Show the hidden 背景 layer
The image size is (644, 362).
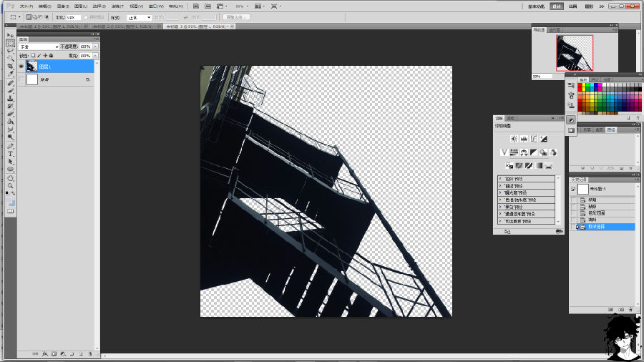coord(21,80)
